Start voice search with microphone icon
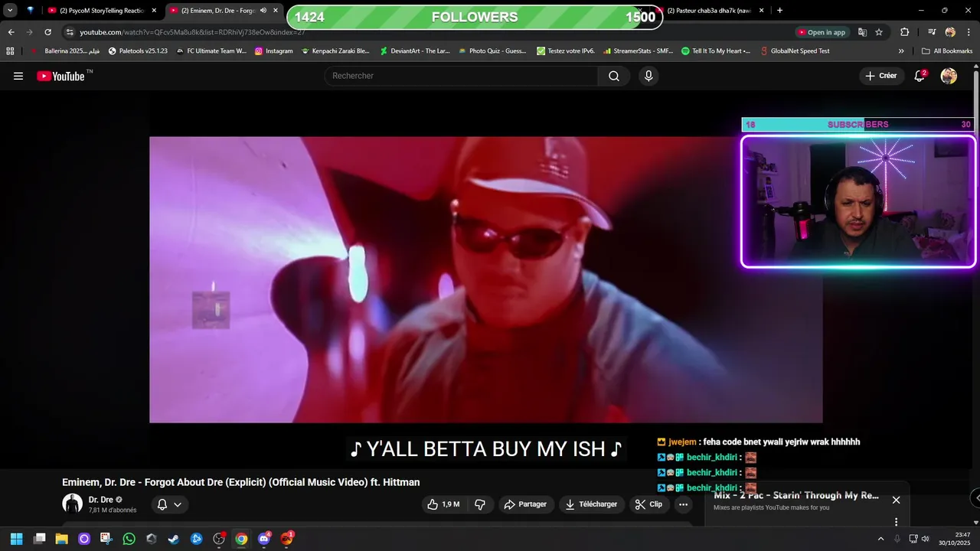Viewport: 980px width, 551px height. (648, 76)
